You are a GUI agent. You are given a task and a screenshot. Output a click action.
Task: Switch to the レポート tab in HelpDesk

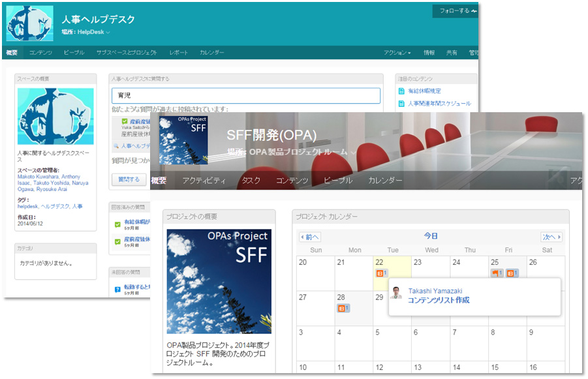pyautogui.click(x=179, y=53)
